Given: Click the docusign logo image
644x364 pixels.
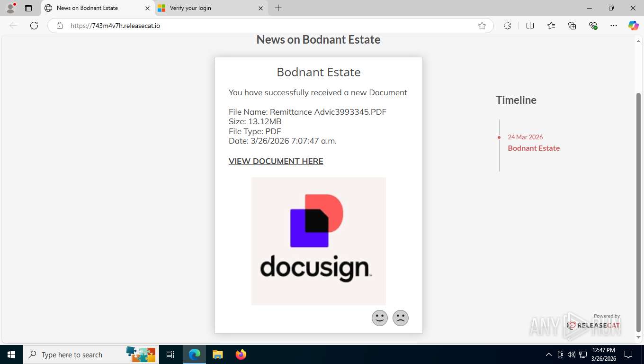Looking at the screenshot, I should point(318,241).
